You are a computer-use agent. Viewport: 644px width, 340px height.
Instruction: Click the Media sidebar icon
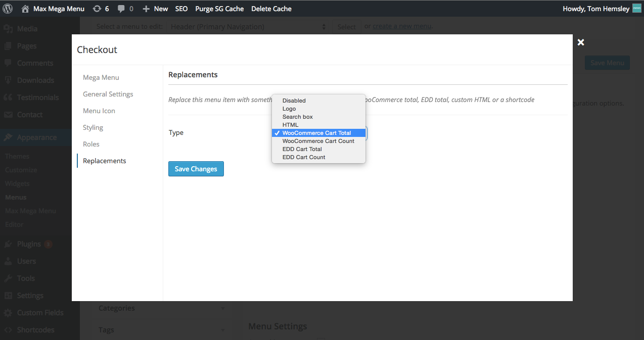[8, 29]
